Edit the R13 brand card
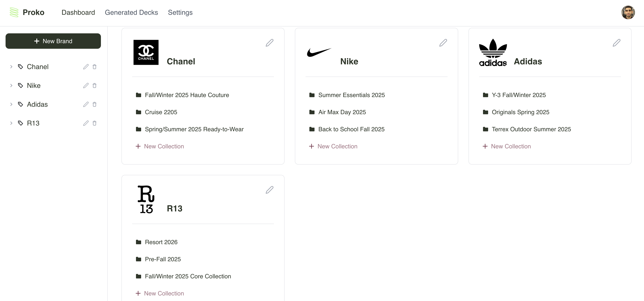 tap(269, 190)
